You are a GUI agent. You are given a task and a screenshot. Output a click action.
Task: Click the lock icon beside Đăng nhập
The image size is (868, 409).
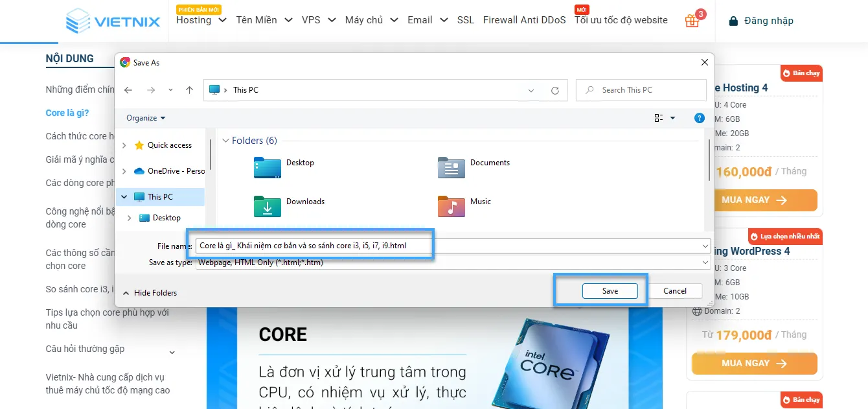(x=733, y=21)
